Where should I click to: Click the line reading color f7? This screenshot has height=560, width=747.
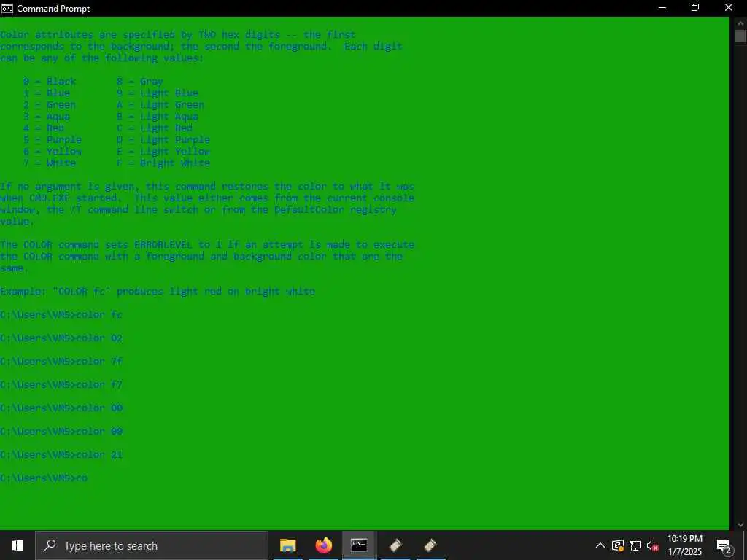coord(61,384)
